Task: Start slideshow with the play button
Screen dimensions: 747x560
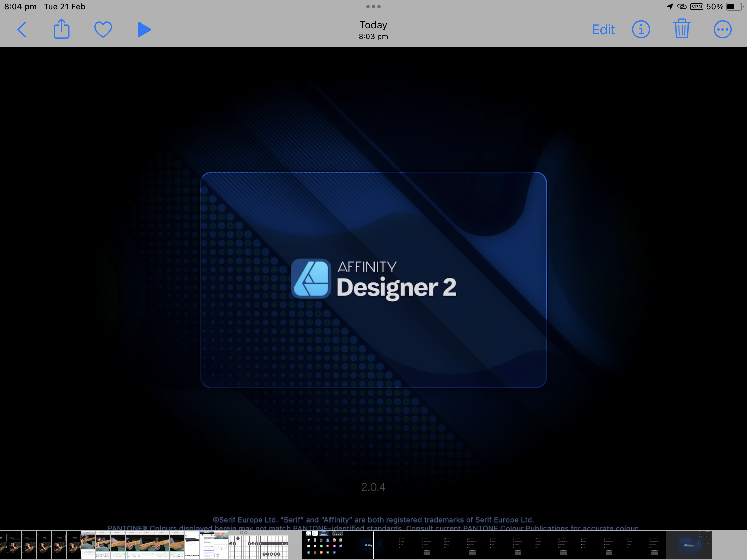Action: (144, 29)
